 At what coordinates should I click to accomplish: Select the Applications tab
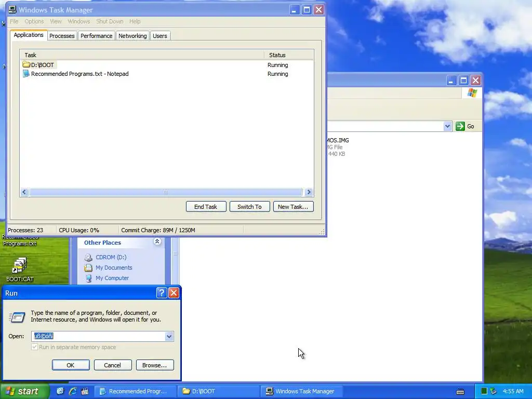tap(29, 35)
